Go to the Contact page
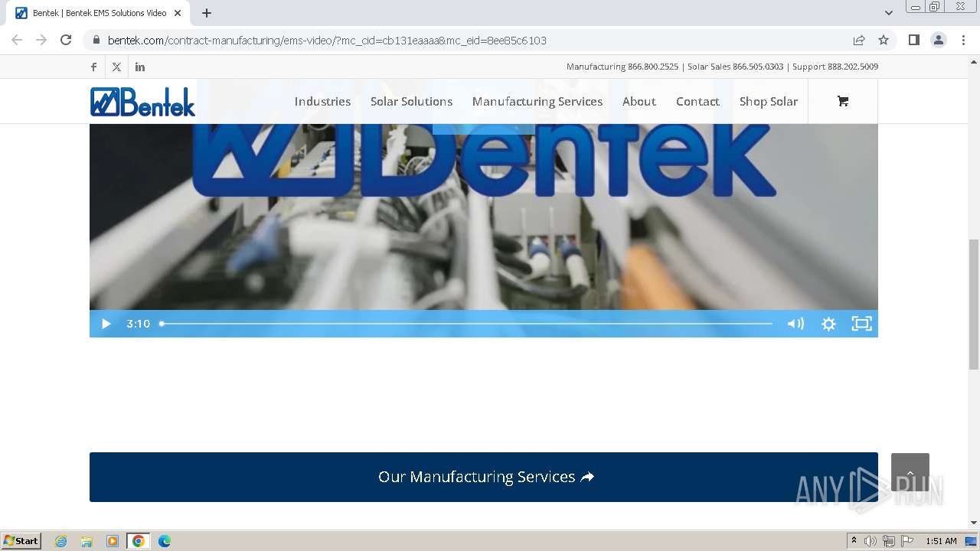 click(x=697, y=101)
